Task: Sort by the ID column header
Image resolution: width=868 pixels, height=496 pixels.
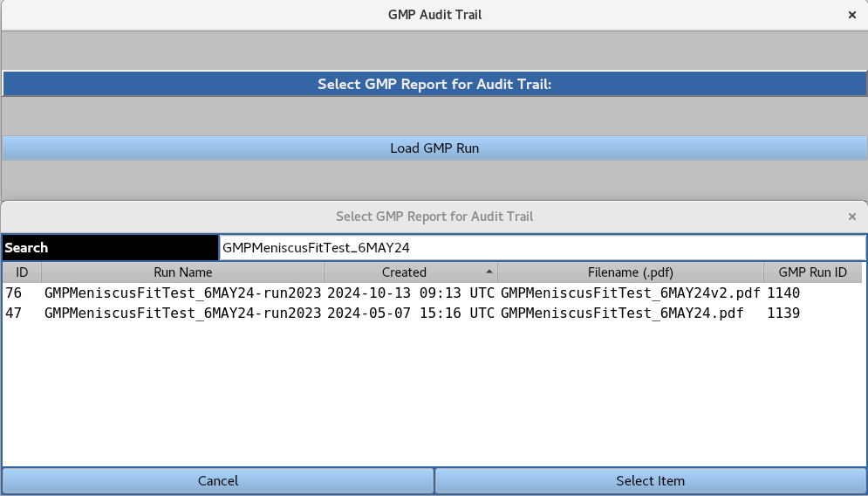Action: pos(22,272)
